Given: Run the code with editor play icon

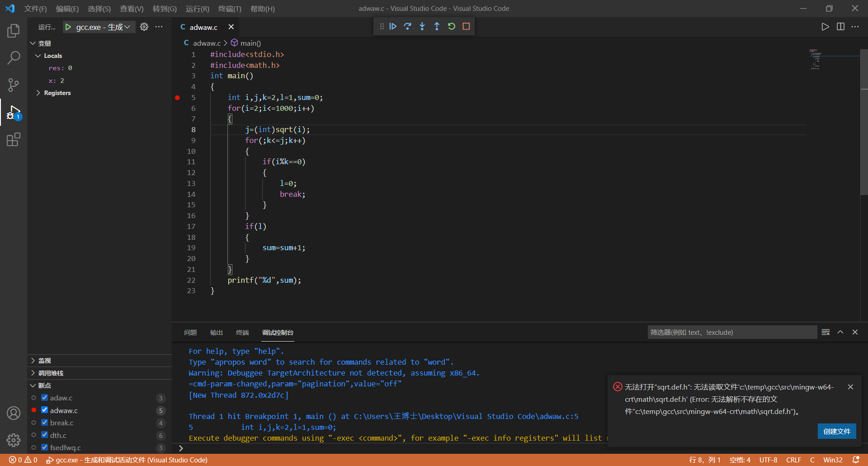Looking at the screenshot, I should (x=825, y=27).
